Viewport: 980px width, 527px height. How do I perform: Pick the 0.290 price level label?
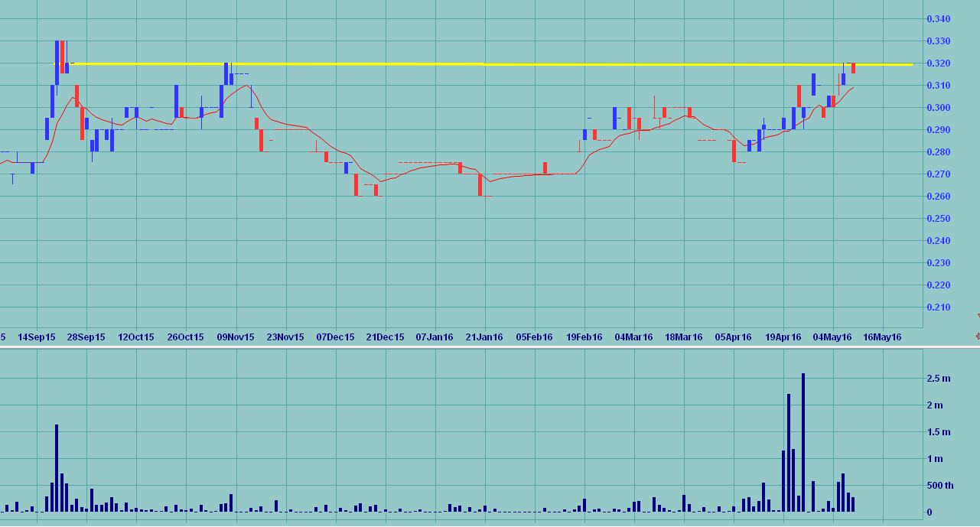point(938,130)
